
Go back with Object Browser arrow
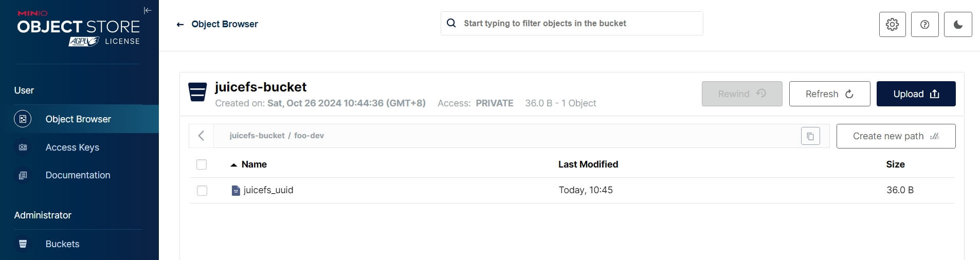(x=180, y=24)
